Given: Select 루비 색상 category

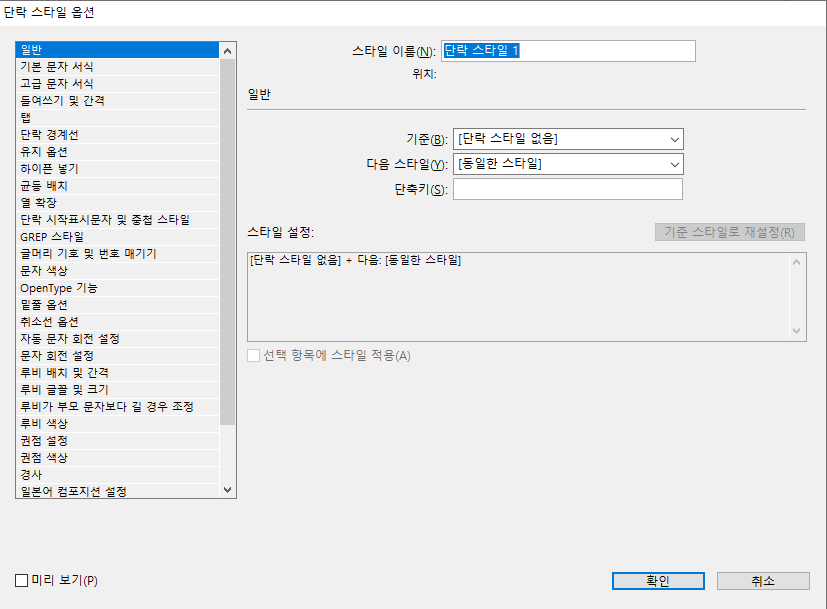Looking at the screenshot, I should [117, 424].
